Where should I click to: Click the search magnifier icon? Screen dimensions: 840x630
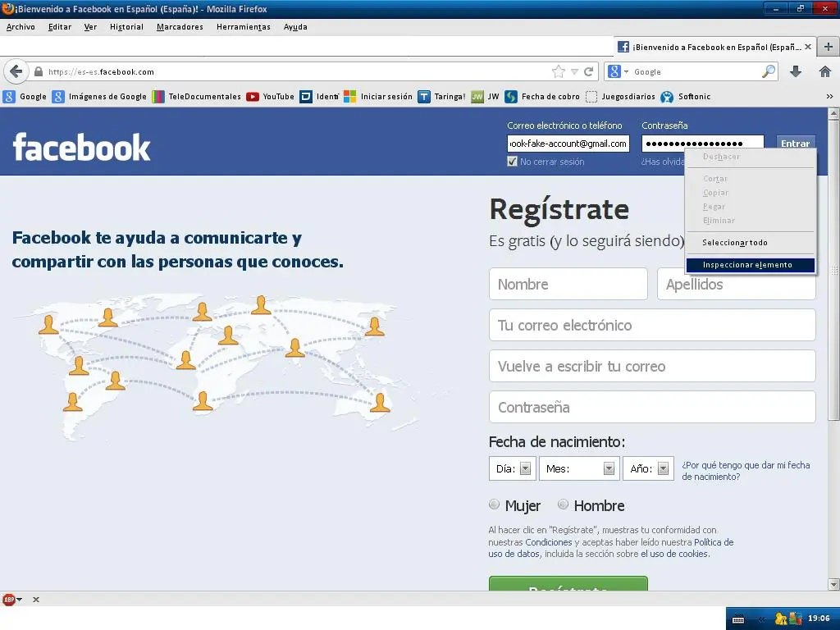(769, 71)
